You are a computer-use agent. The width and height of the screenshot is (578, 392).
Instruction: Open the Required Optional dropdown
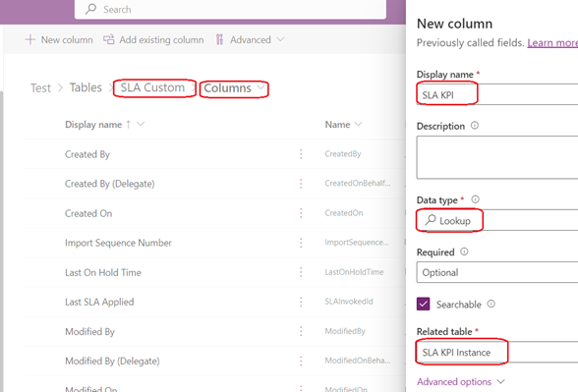pos(497,272)
